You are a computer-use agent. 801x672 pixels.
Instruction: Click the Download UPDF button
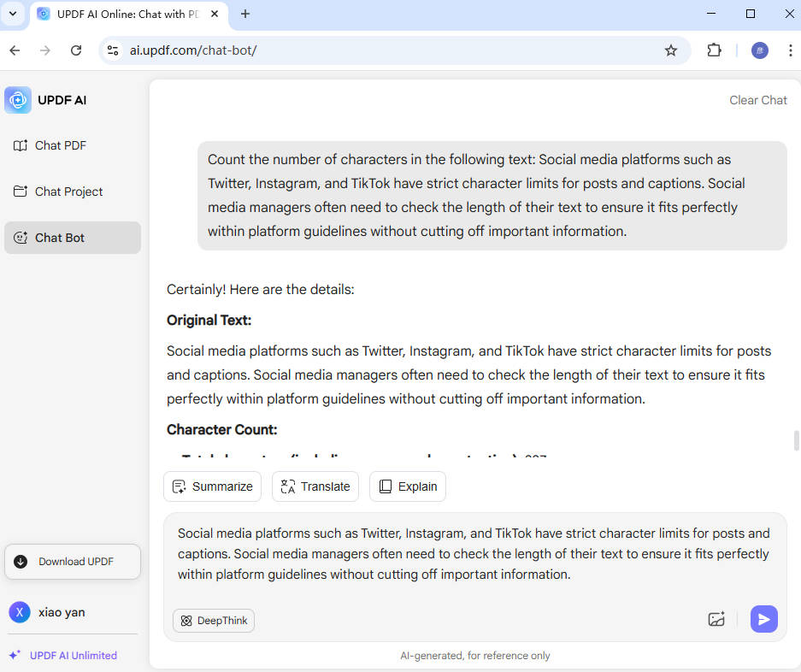[x=73, y=562]
